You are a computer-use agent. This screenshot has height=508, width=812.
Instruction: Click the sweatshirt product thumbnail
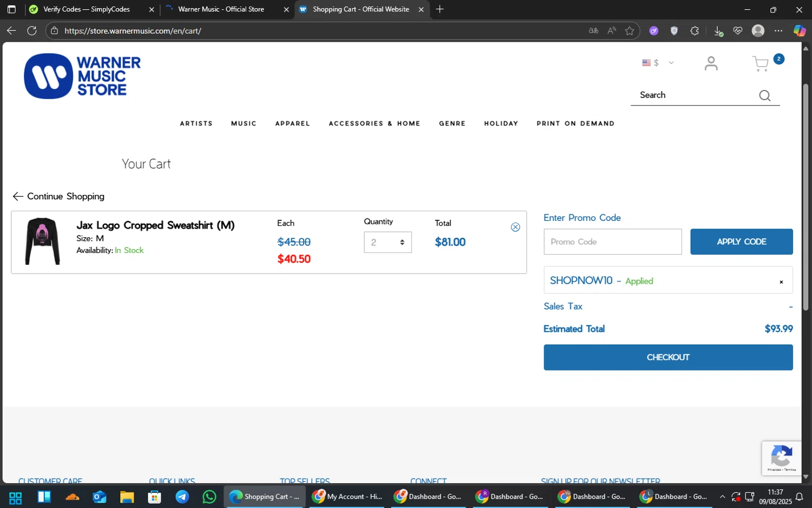tap(42, 242)
